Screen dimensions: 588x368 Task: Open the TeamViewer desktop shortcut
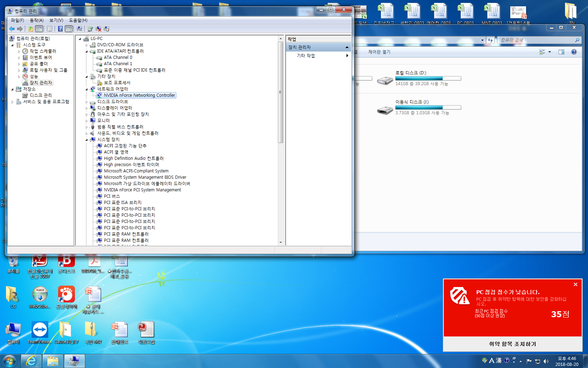(x=40, y=333)
